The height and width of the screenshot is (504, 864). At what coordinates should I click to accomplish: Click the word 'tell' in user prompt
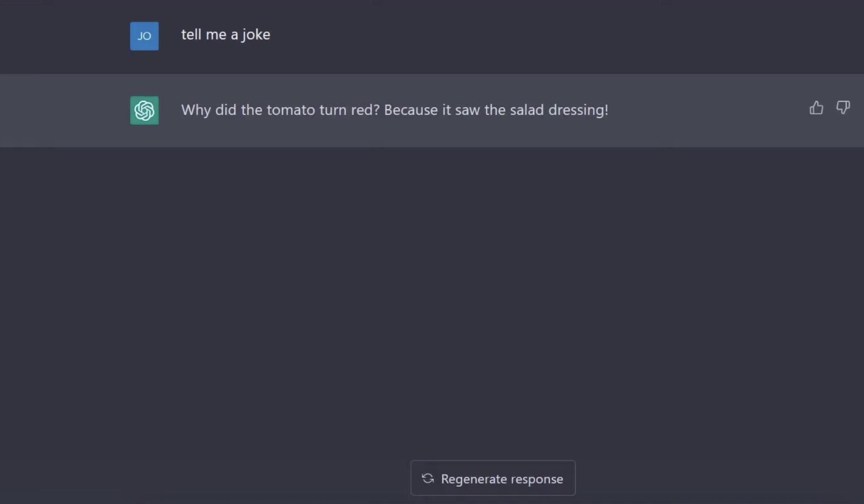click(191, 35)
